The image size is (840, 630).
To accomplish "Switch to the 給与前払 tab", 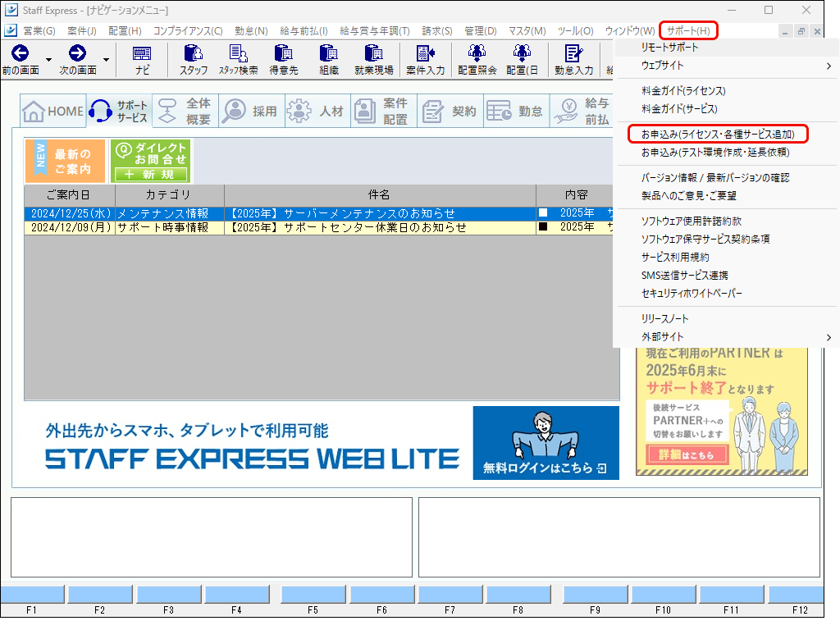I will pos(582,111).
